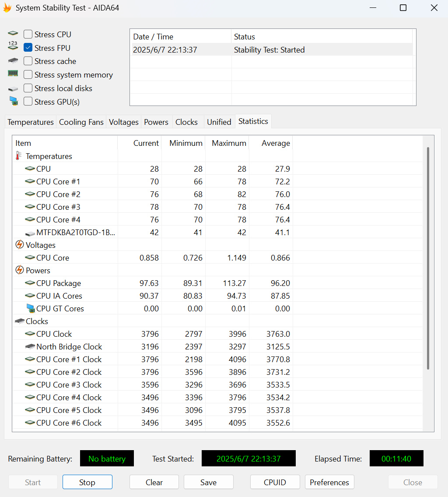Select the CPU Core #3 Clock row label
Image resolution: width=448 pixels, height=497 pixels.
tap(69, 384)
